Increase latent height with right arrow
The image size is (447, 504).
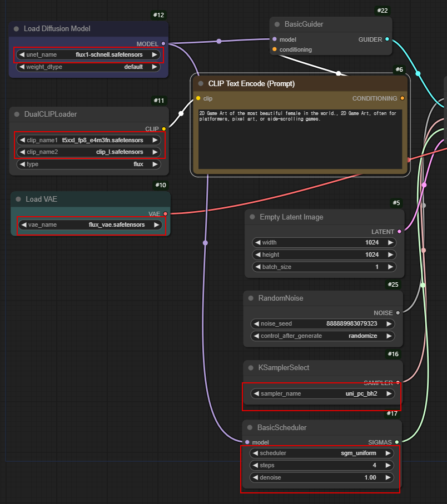coord(390,255)
